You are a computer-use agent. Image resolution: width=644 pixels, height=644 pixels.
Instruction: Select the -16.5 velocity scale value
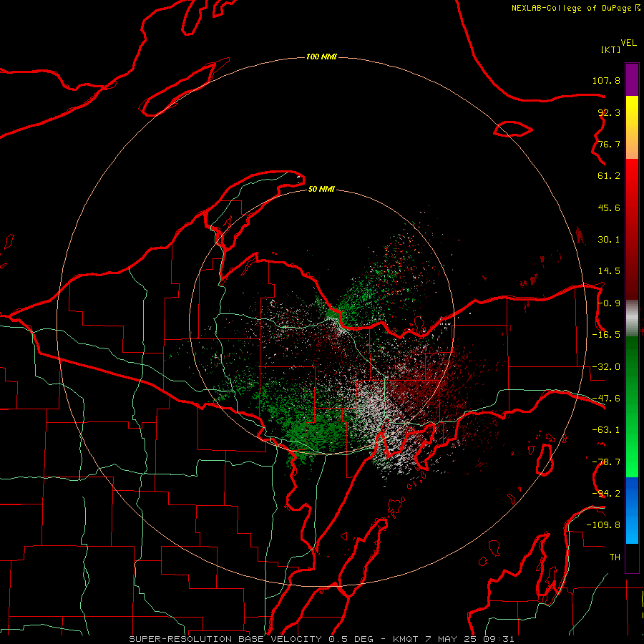pyautogui.click(x=606, y=335)
